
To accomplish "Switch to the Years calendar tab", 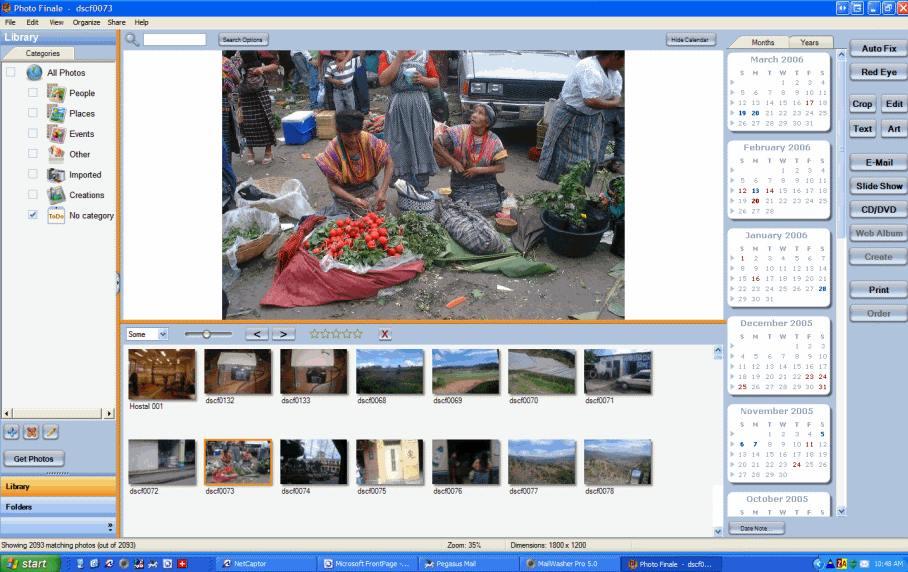I will point(810,42).
